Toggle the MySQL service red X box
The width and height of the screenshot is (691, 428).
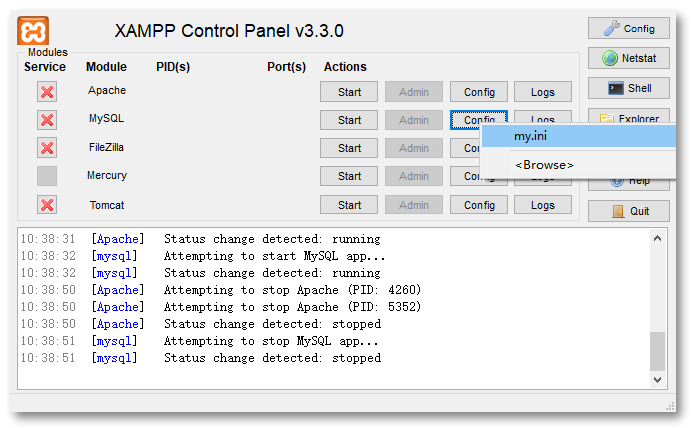(x=47, y=120)
